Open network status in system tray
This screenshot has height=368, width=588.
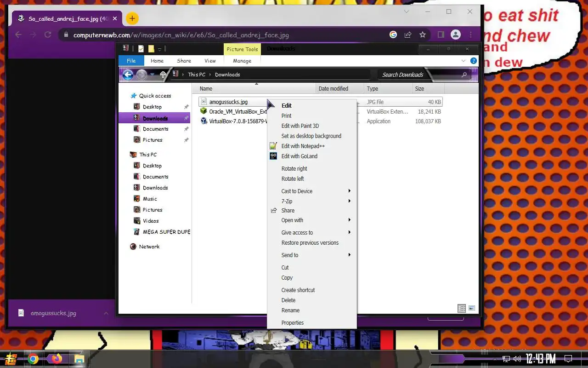tap(506, 359)
